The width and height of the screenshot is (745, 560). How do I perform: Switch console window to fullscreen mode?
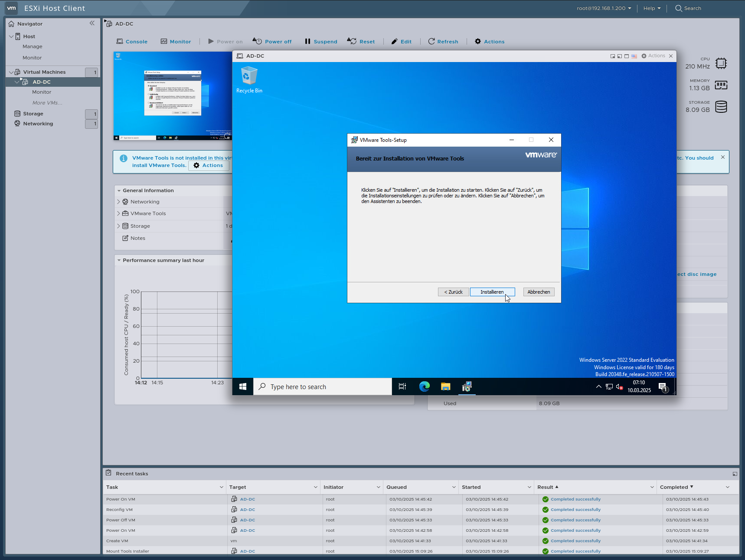click(x=627, y=56)
